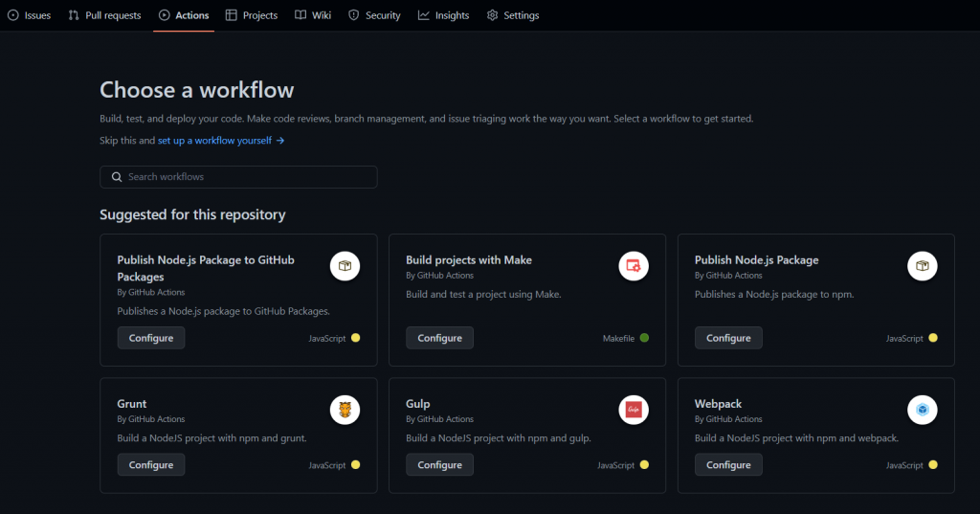980x514 pixels.
Task: Click 'JavaScript' label on the Gulp card
Action: point(615,465)
